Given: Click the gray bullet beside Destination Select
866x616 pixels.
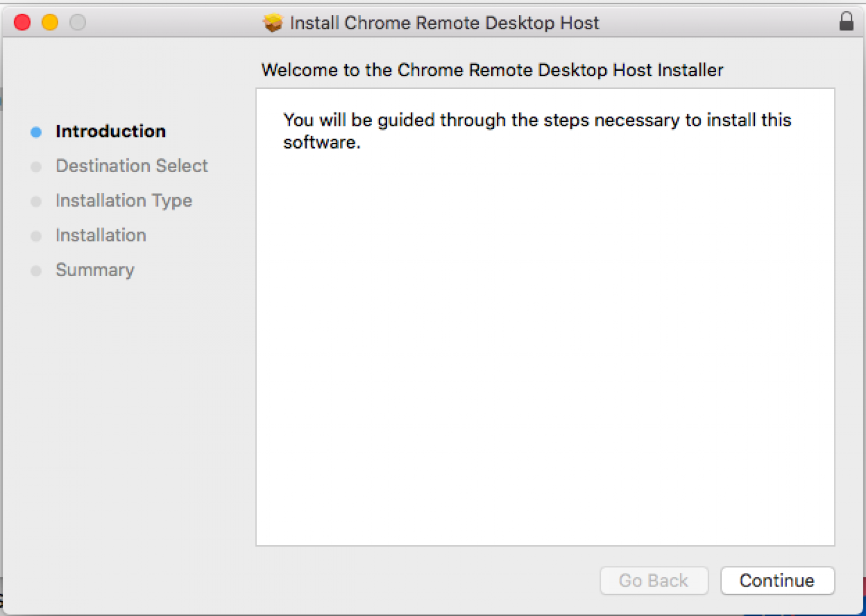Looking at the screenshot, I should [x=36, y=167].
